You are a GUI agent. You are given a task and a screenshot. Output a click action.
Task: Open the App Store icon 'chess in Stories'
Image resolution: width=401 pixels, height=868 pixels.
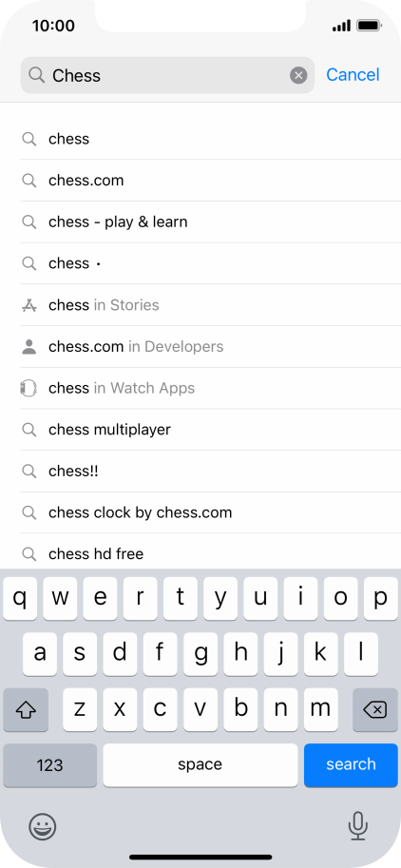29,305
